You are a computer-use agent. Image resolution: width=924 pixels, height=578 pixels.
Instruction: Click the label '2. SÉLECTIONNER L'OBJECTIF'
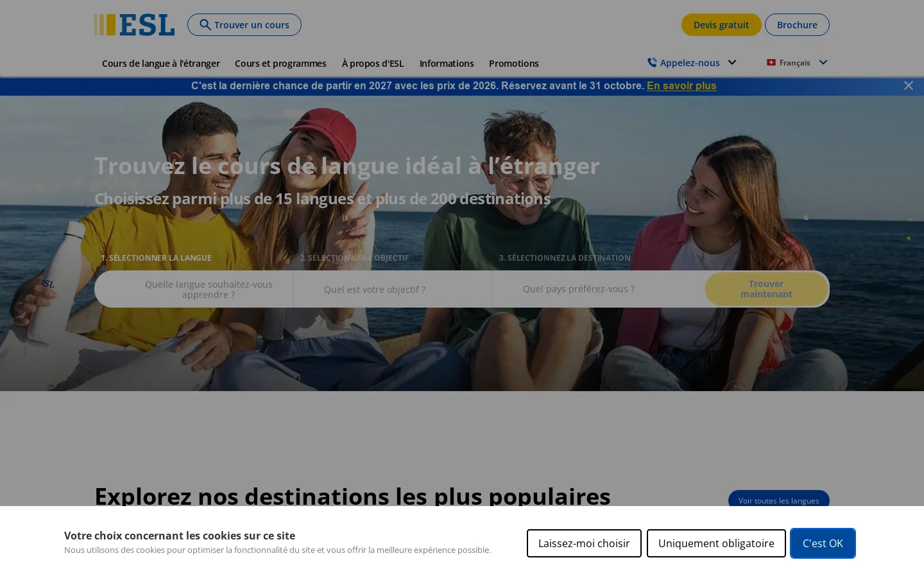[x=354, y=258]
